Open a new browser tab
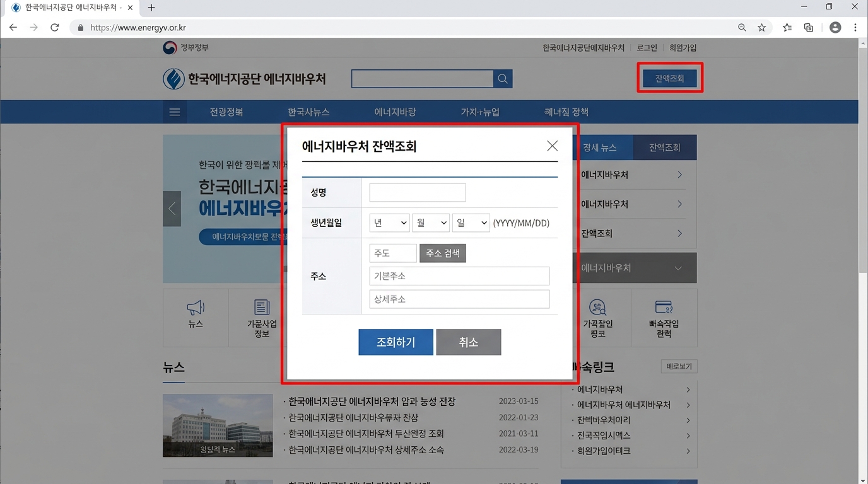The image size is (868, 484). 151,8
